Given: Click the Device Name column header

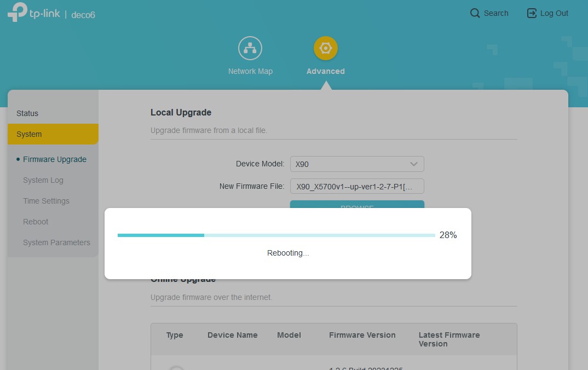Looking at the screenshot, I should pos(232,335).
